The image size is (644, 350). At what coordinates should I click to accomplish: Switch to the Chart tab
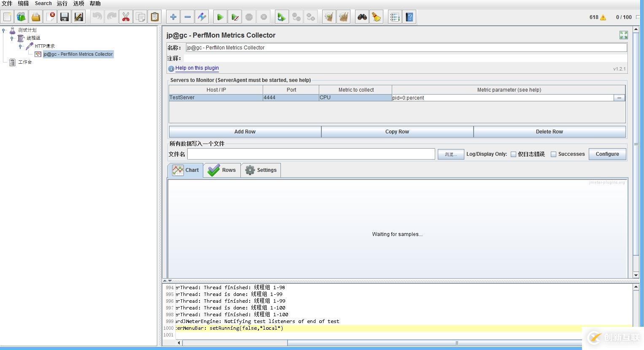coord(186,170)
